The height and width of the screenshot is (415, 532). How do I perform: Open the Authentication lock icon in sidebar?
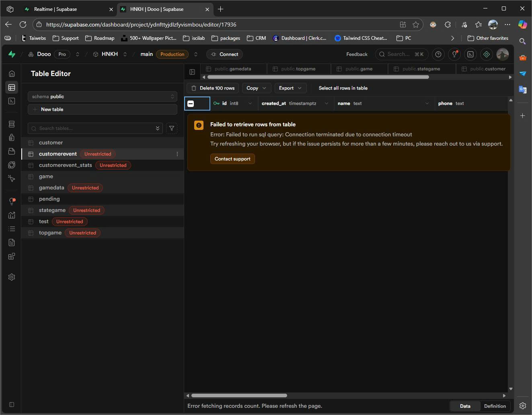click(12, 138)
